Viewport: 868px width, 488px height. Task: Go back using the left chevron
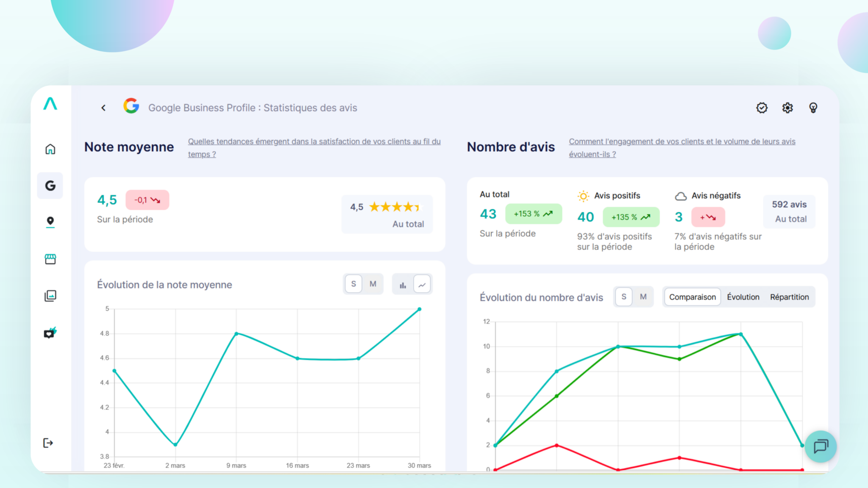point(103,108)
